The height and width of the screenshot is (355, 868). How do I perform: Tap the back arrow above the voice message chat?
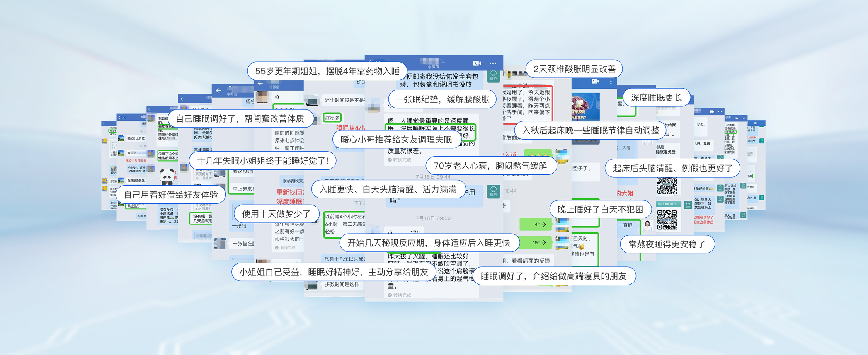[x=260, y=84]
